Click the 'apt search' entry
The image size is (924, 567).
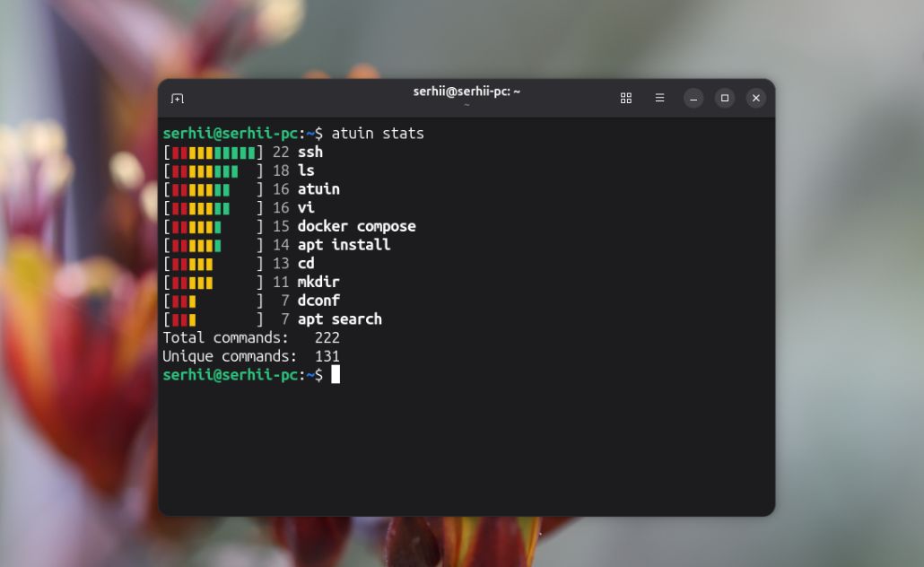[339, 319]
